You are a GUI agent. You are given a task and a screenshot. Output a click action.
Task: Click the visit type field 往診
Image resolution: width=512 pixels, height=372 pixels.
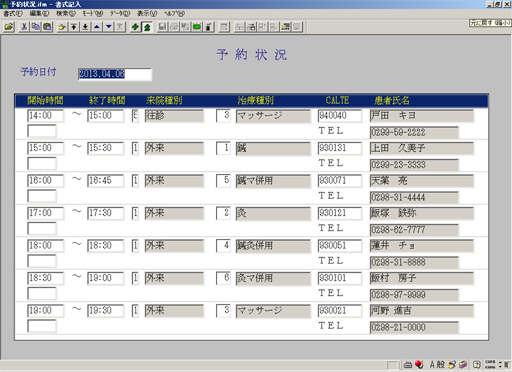[x=174, y=116]
